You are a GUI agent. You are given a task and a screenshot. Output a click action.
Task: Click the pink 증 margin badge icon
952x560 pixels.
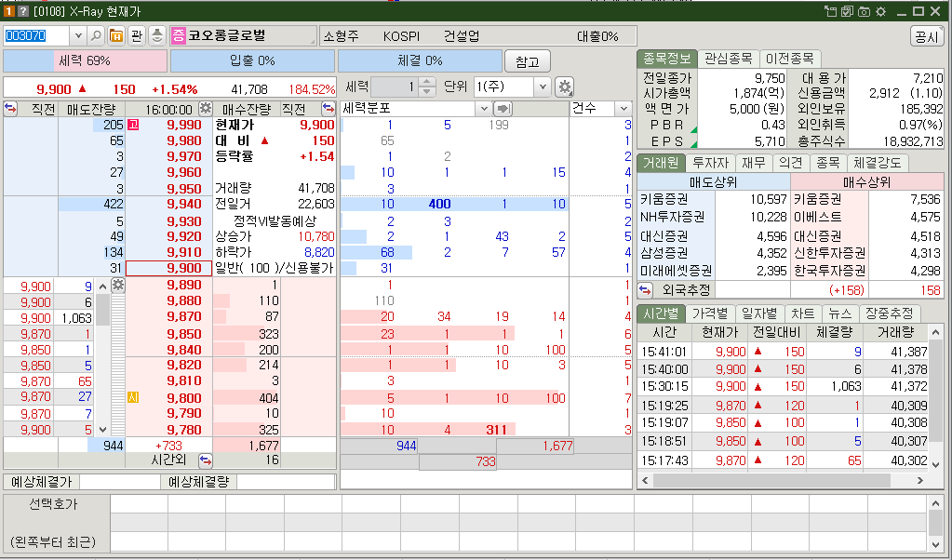[178, 35]
